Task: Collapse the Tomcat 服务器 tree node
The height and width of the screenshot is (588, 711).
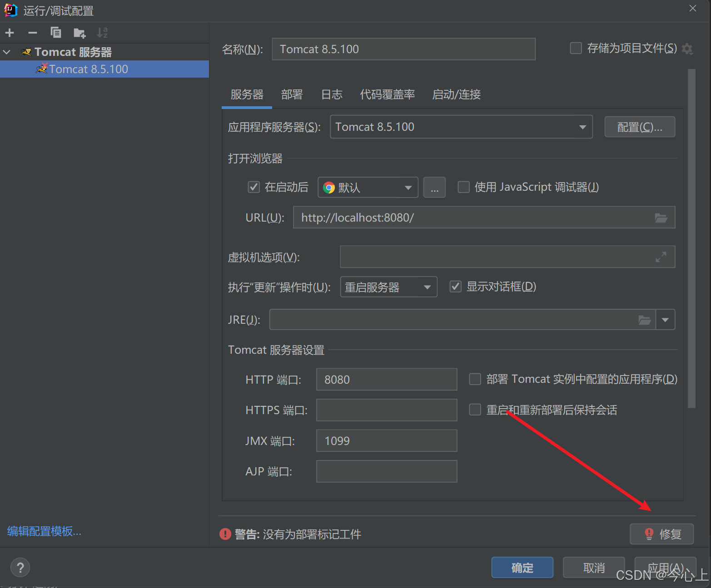Action: pos(7,52)
